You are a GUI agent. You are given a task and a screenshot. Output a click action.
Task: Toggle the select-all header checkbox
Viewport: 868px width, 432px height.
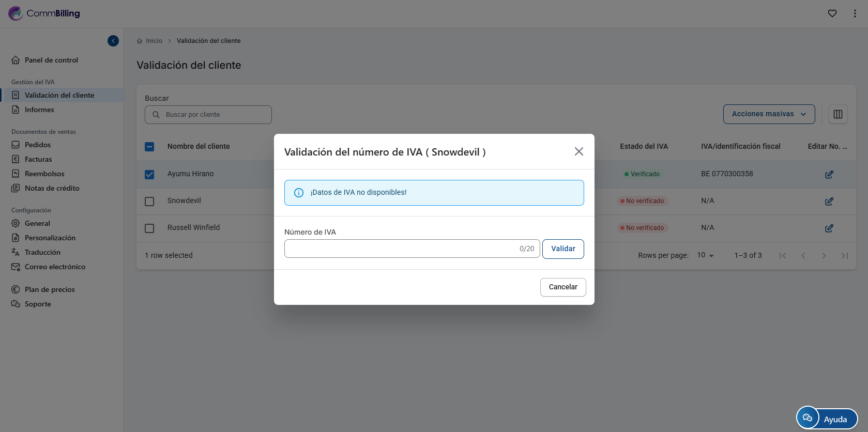tap(149, 147)
